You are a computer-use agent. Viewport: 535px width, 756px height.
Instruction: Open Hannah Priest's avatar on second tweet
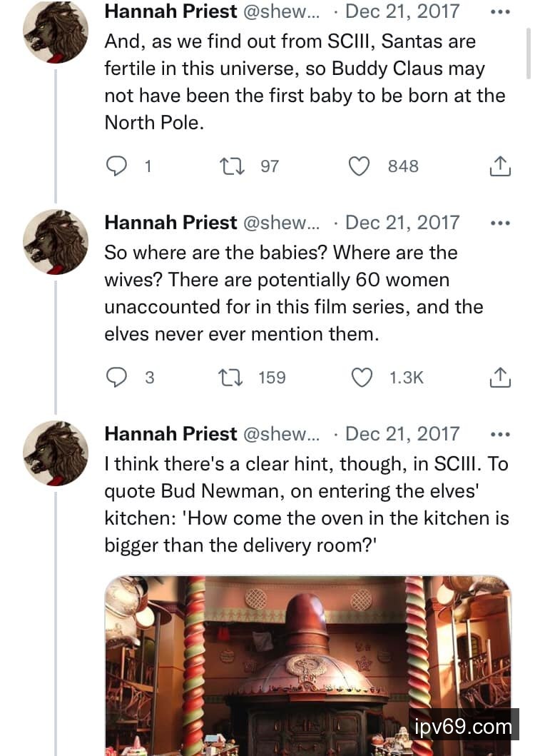pos(56,243)
